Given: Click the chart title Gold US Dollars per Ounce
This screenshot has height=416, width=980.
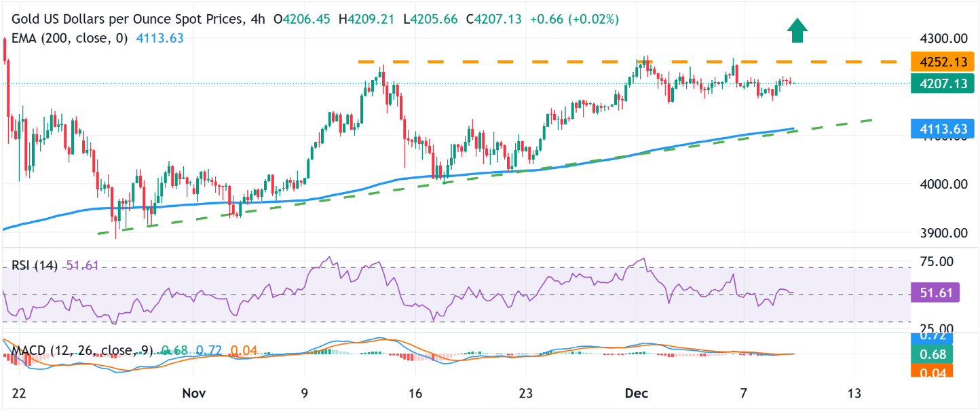Looking at the screenshot, I should pos(126,20).
